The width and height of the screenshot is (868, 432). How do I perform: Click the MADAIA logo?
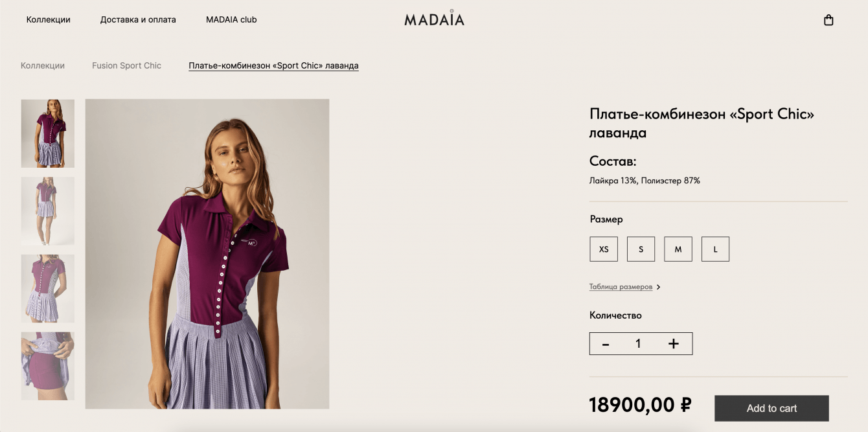click(x=434, y=19)
